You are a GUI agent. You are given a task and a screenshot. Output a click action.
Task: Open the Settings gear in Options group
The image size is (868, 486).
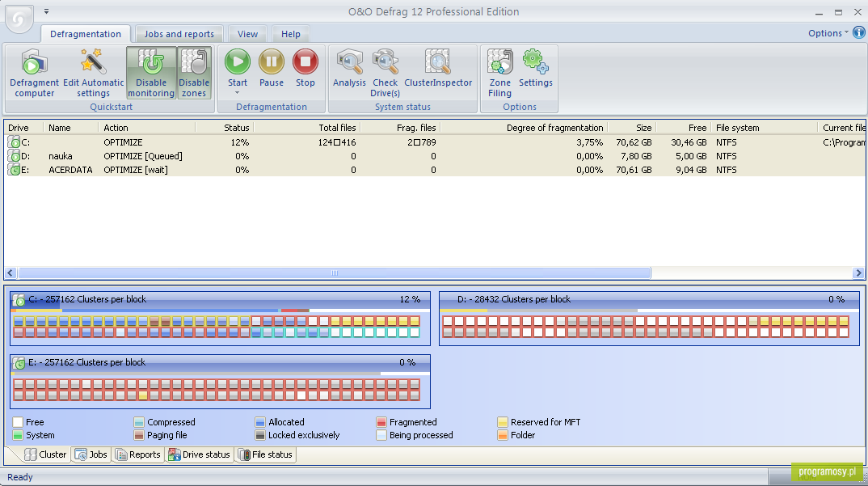(535, 68)
